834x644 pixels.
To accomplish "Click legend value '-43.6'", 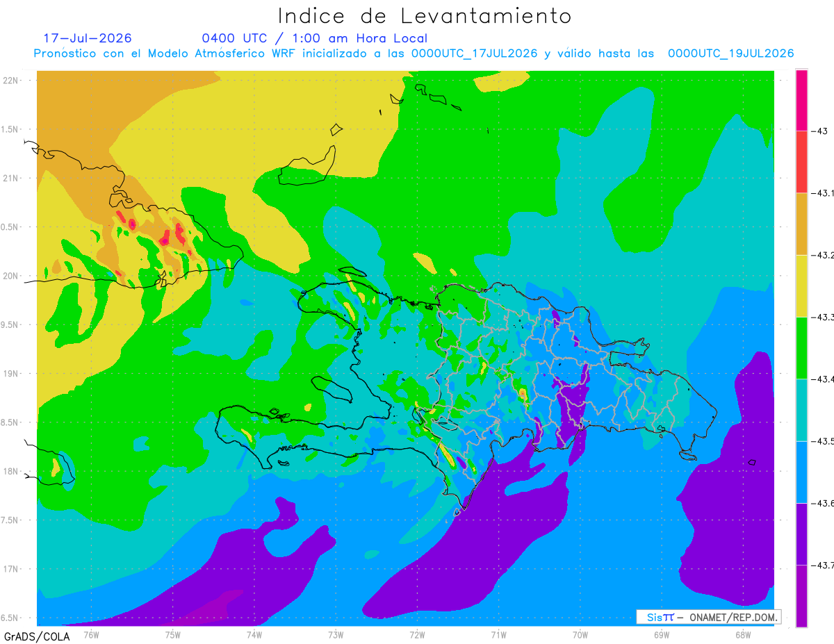I will click(824, 503).
